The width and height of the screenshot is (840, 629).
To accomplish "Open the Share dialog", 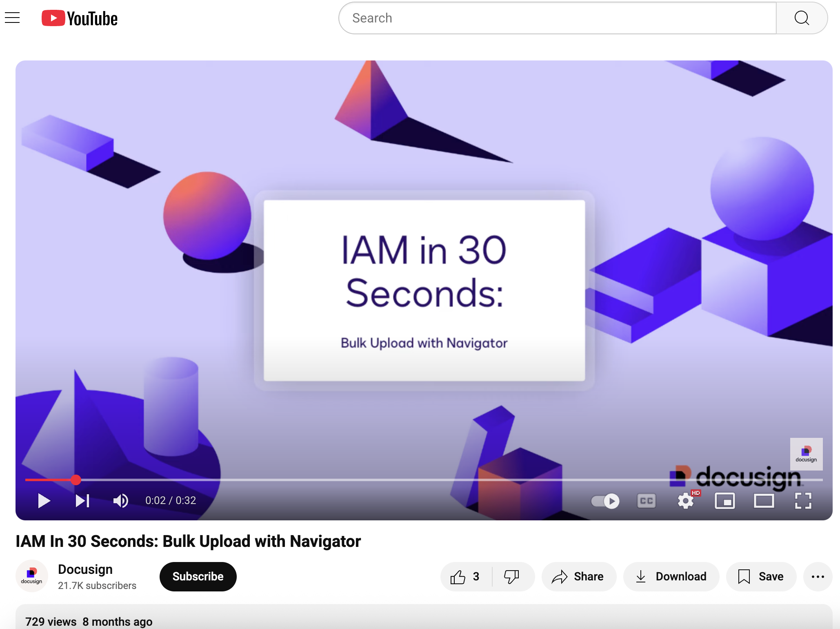I will [578, 577].
